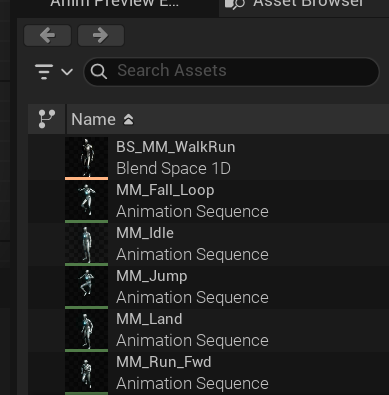Click the BS_MM_WalkRun asset name
The width and height of the screenshot is (389, 395).
176,147
